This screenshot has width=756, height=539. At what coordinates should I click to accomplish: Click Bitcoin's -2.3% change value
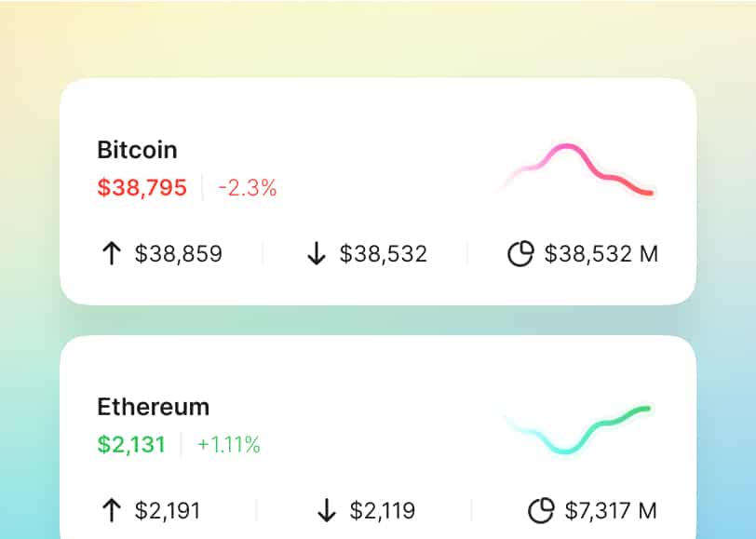tap(248, 188)
